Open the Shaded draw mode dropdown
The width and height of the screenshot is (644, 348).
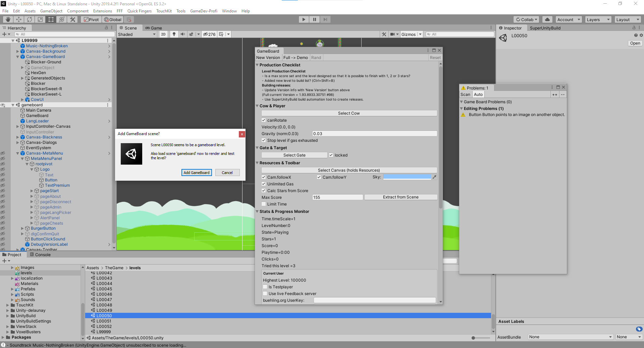[x=137, y=34]
